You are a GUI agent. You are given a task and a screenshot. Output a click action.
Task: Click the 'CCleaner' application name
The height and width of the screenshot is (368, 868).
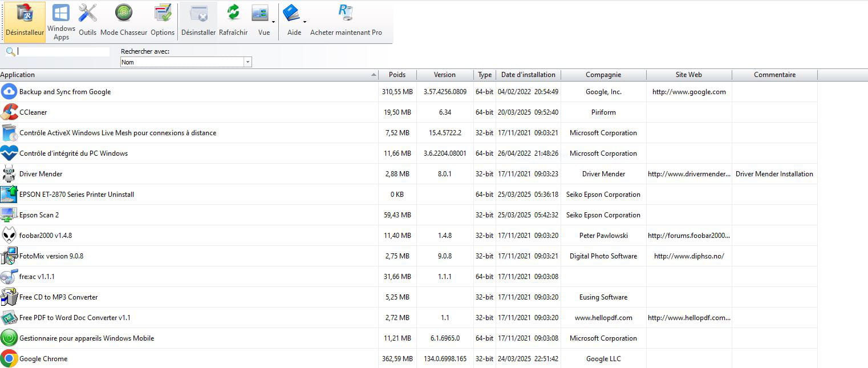[x=33, y=112]
